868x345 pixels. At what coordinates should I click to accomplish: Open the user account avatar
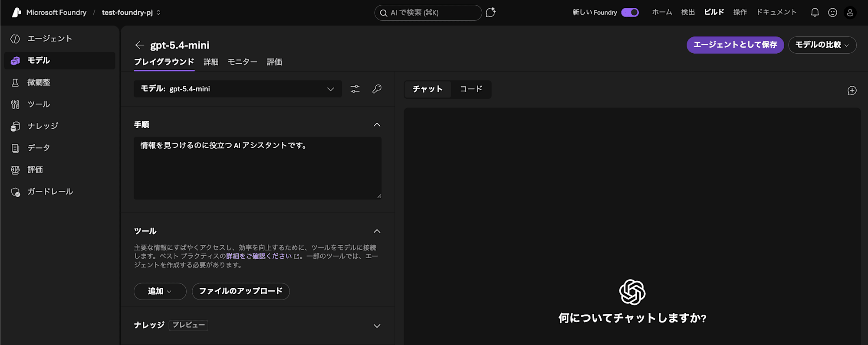click(850, 13)
